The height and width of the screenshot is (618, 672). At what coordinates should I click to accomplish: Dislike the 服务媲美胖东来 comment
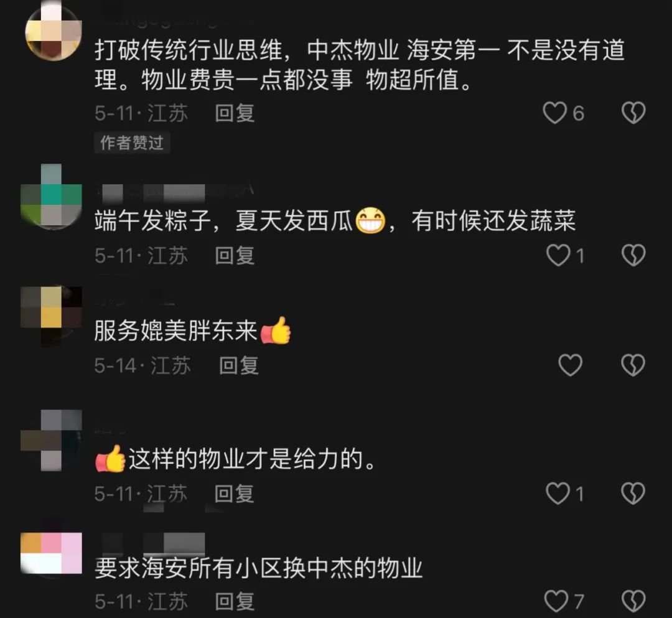tap(633, 365)
